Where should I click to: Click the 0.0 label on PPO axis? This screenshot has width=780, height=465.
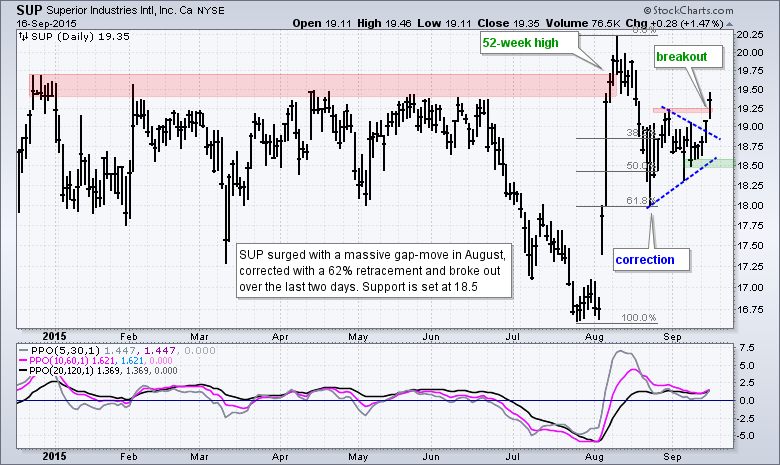click(x=747, y=400)
